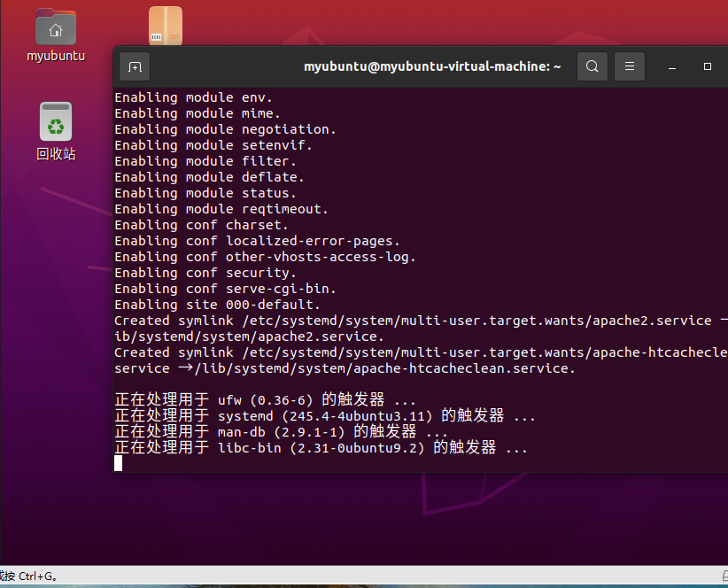This screenshot has width=728, height=588.
Task: Open the terminal search button
Action: (592, 66)
